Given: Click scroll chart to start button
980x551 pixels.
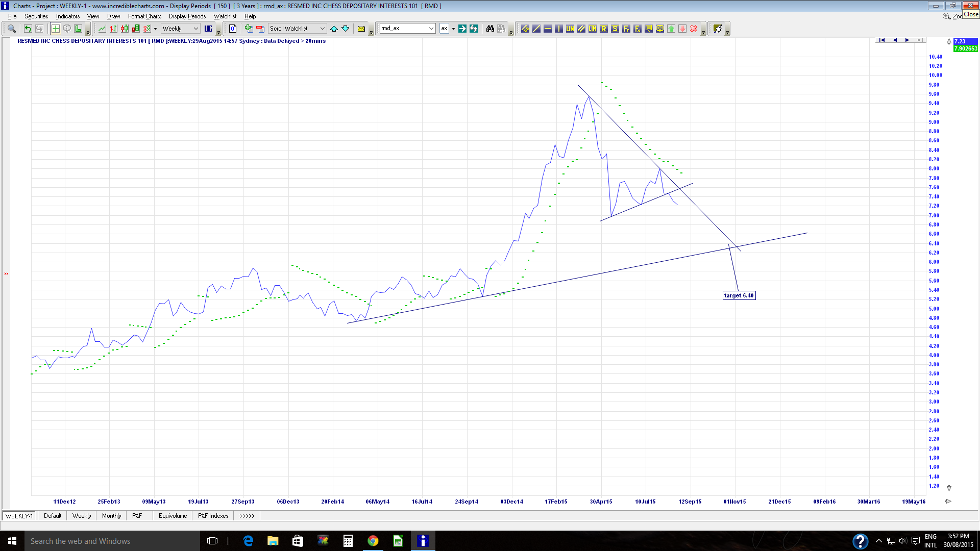Looking at the screenshot, I should click(881, 40).
